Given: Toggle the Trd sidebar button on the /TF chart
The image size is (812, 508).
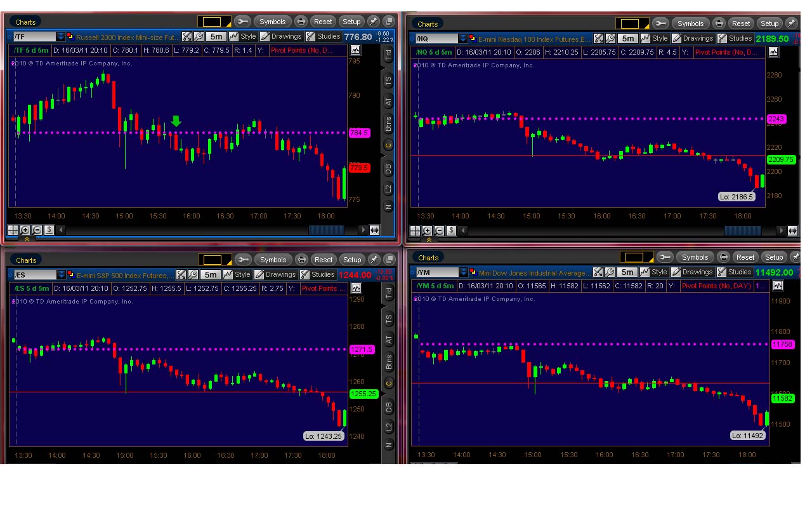Looking at the screenshot, I should pyautogui.click(x=388, y=55).
